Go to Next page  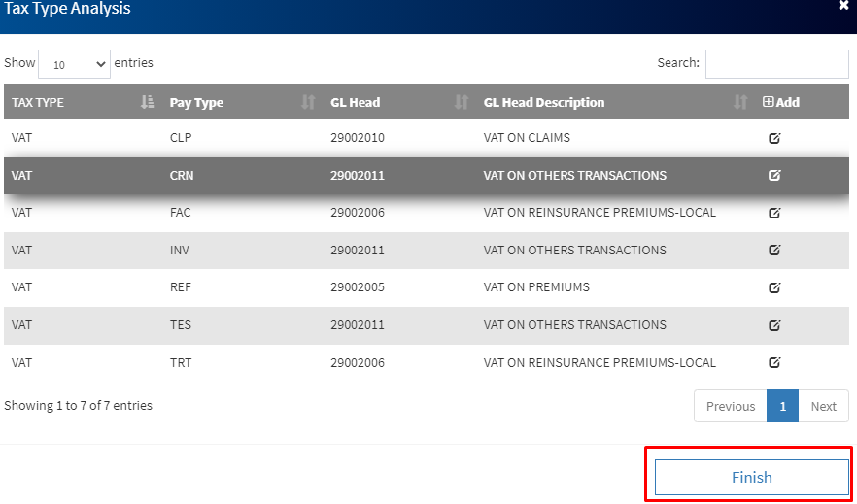tap(823, 406)
